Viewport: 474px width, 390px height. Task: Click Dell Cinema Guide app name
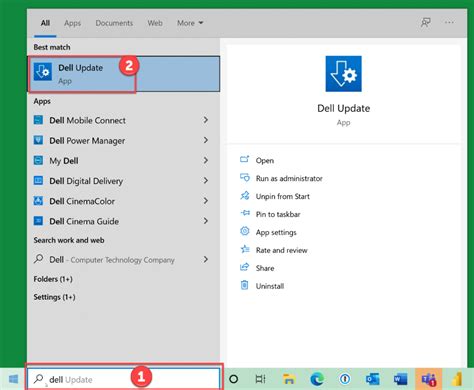tap(84, 221)
